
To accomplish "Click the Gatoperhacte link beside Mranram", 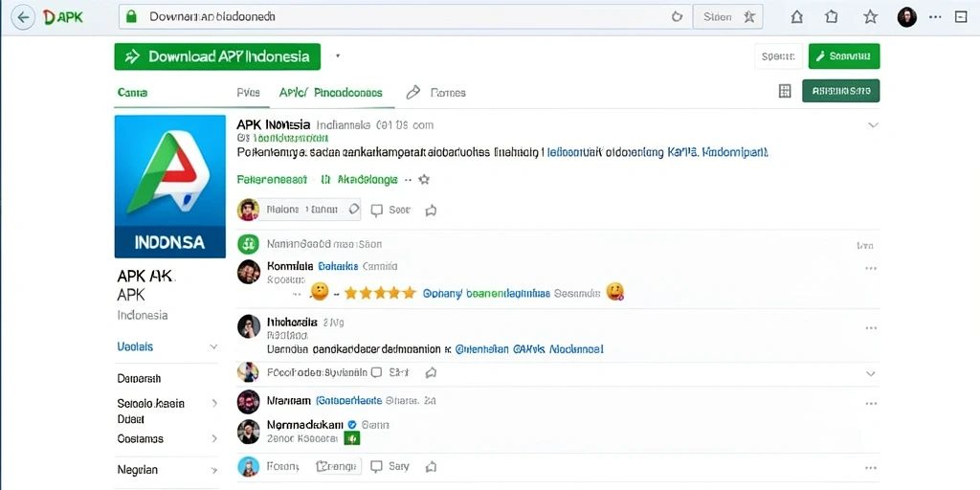I will 348,400.
